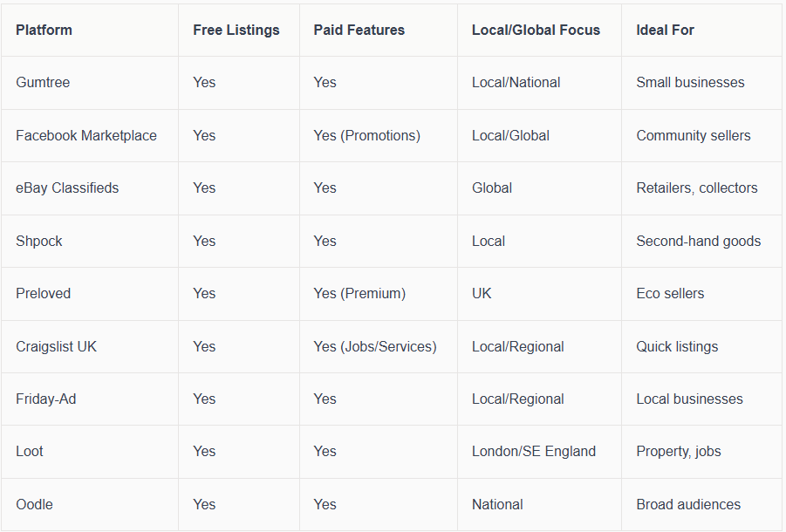The image size is (786, 532).
Task: Select the Ideal For header cell
Action: tap(666, 30)
